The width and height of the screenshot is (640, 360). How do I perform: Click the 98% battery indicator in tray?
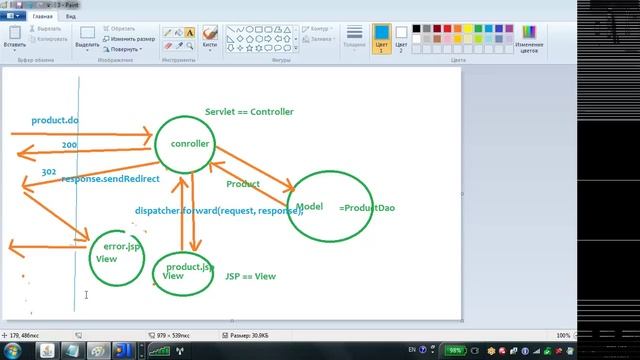[455, 351]
